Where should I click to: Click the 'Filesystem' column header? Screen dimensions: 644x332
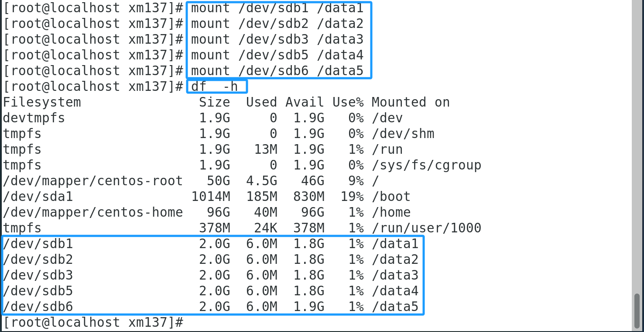pyautogui.click(x=42, y=102)
